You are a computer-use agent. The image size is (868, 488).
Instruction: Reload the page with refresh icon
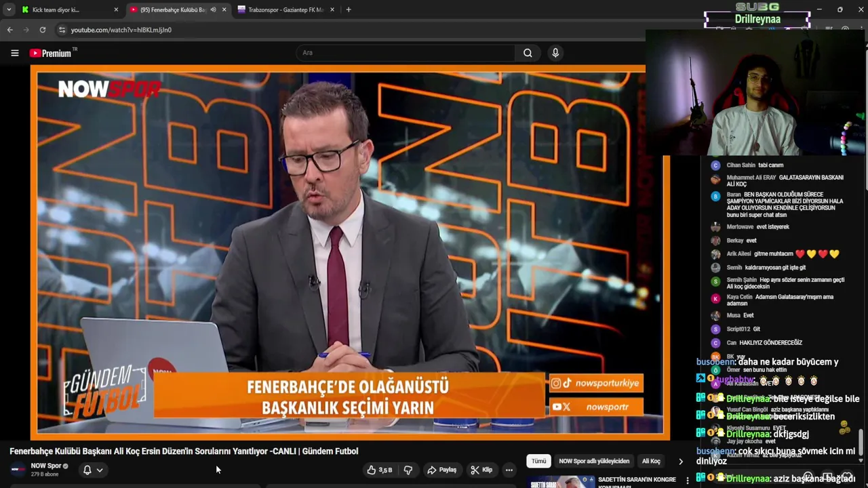click(42, 30)
